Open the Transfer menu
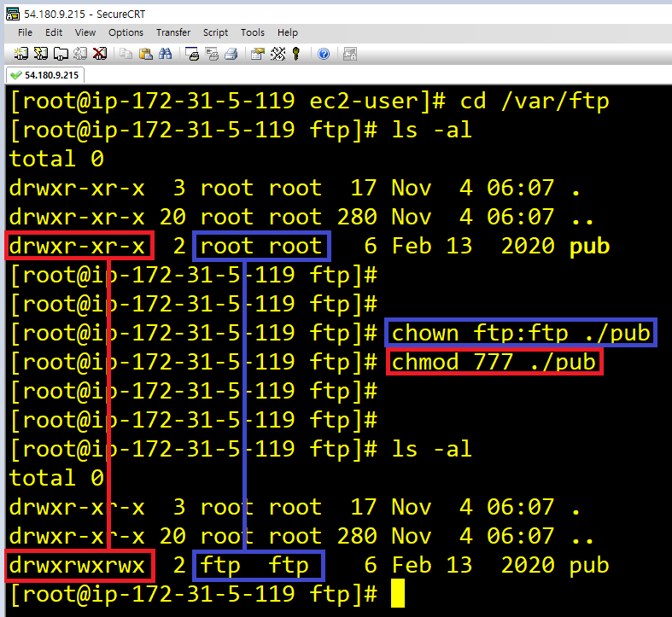672x617 pixels. (x=173, y=32)
